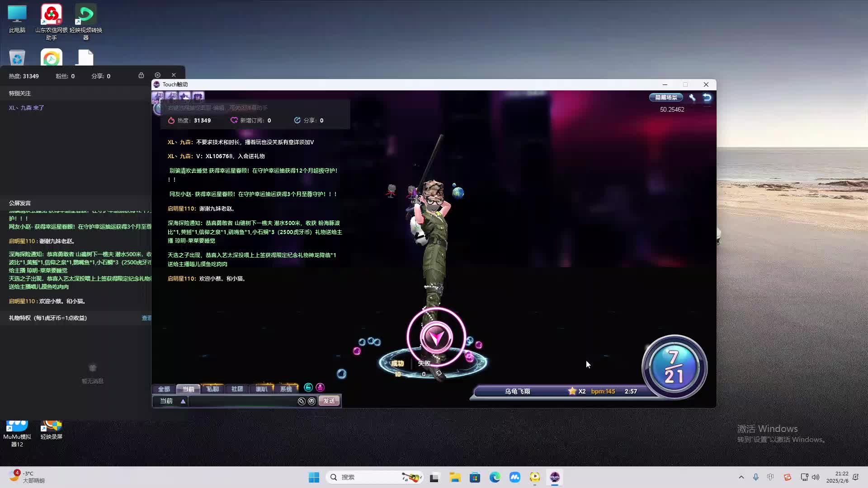Click the eraser icon to clear chat input
Viewport: 868px width, 488px height.
pos(302,401)
